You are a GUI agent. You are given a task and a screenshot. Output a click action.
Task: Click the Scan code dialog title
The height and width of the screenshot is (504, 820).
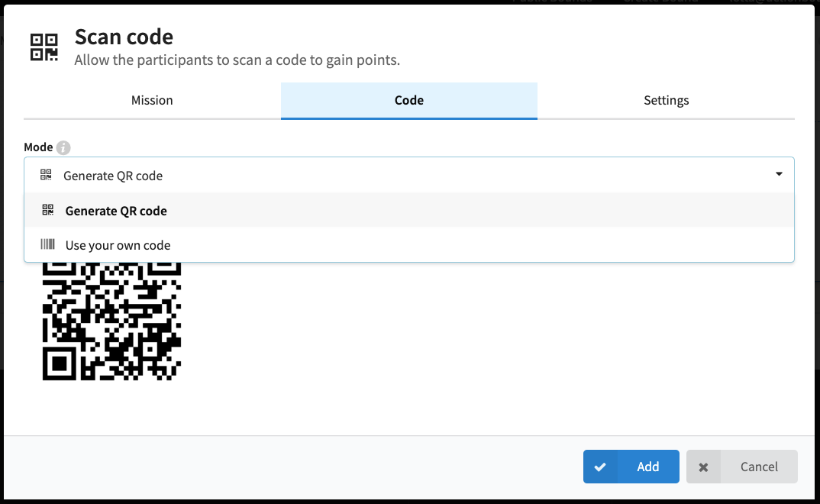click(124, 37)
